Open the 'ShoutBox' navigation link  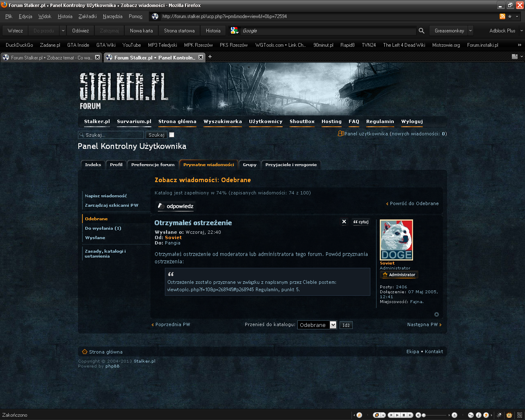(x=302, y=121)
